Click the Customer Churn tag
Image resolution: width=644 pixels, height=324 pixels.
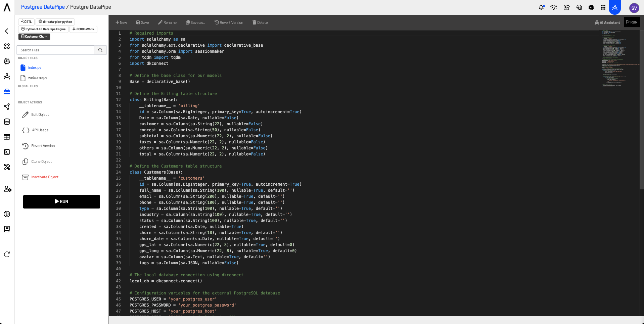[x=34, y=37]
